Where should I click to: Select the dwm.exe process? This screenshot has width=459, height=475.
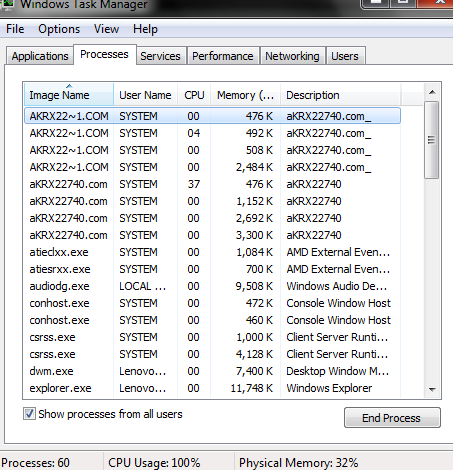pyautogui.click(x=212, y=371)
